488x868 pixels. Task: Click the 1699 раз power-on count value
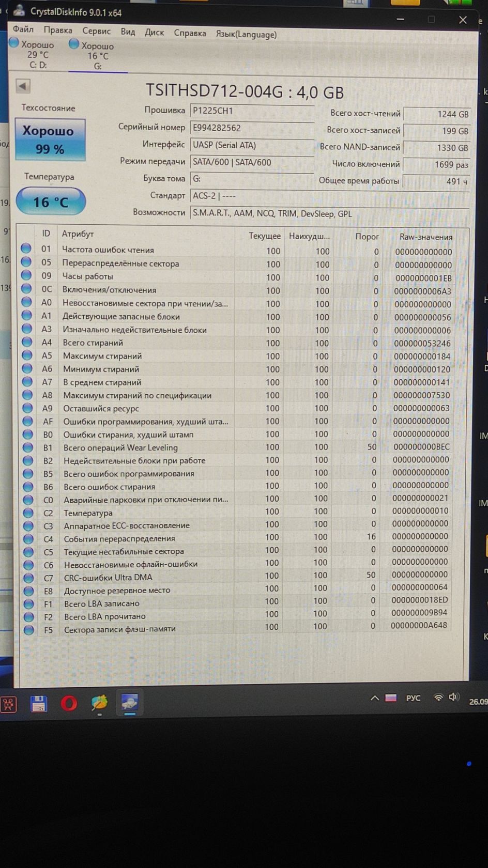tap(436, 165)
